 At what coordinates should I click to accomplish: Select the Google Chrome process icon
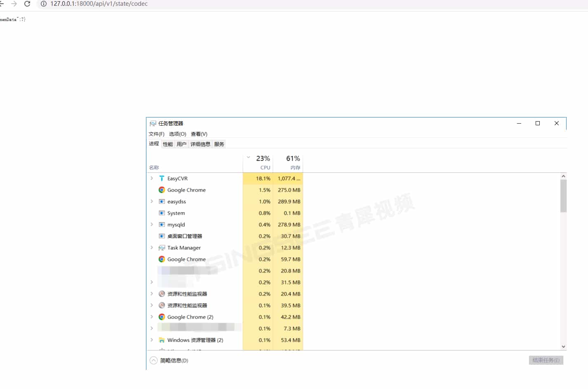pyautogui.click(x=161, y=190)
